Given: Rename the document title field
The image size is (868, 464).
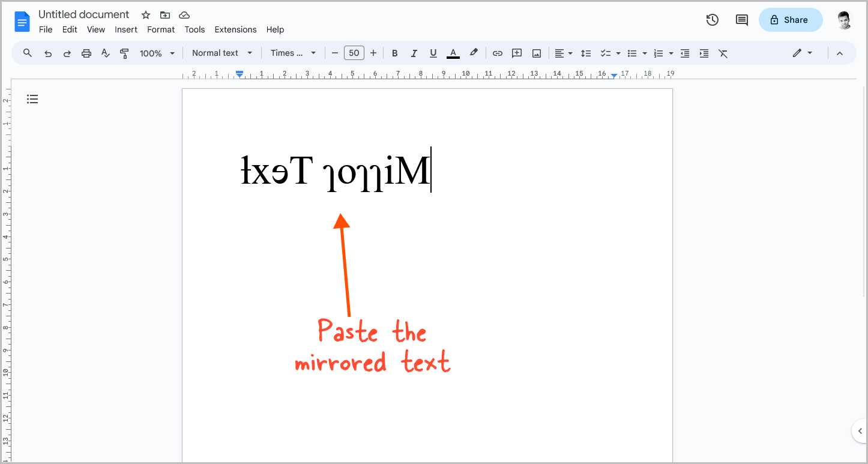Looking at the screenshot, I should [x=83, y=14].
